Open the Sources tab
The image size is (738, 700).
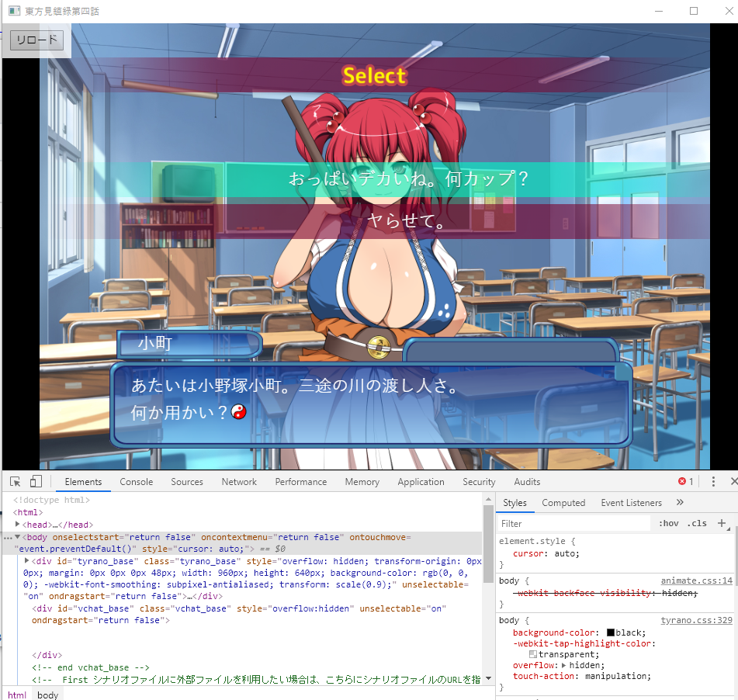[x=187, y=482]
